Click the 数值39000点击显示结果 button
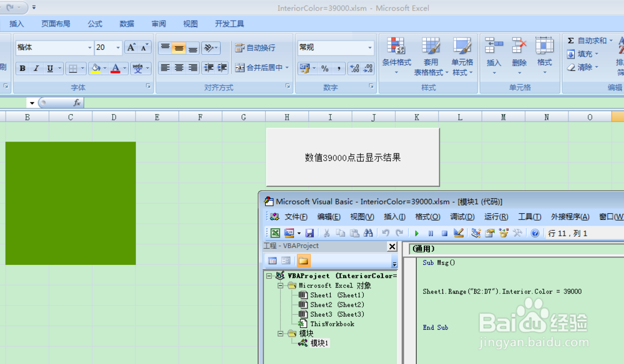Image resolution: width=624 pixels, height=364 pixels. click(353, 157)
